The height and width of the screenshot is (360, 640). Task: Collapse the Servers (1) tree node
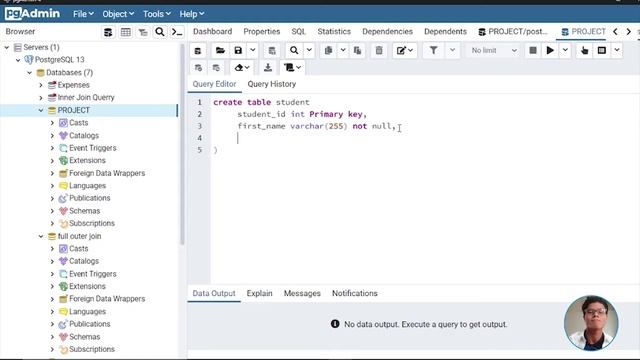[x=7, y=47]
